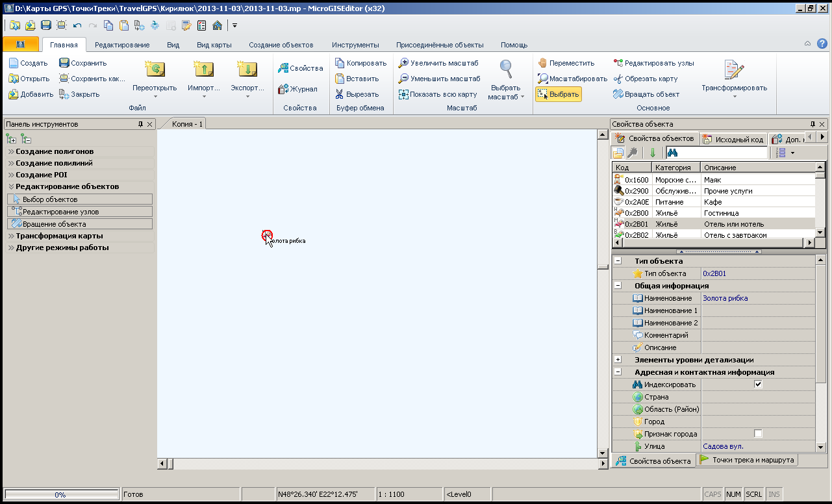The image size is (832, 504).
Task: Click the save icon in quick access toolbar
Action: [46, 25]
